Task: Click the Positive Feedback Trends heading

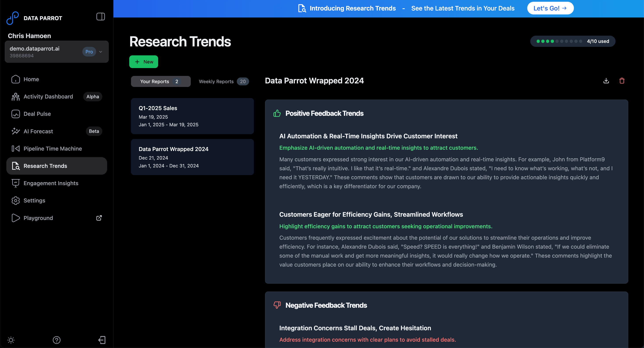Action: point(324,113)
